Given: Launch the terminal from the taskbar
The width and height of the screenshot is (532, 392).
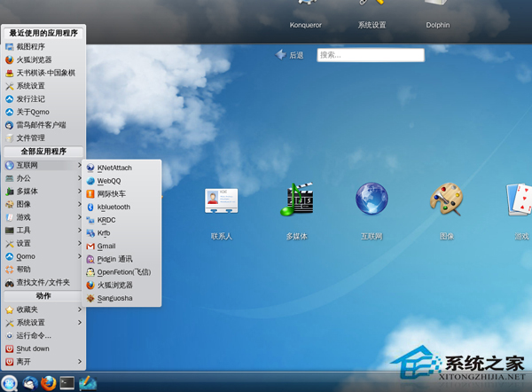Looking at the screenshot, I should [66, 382].
